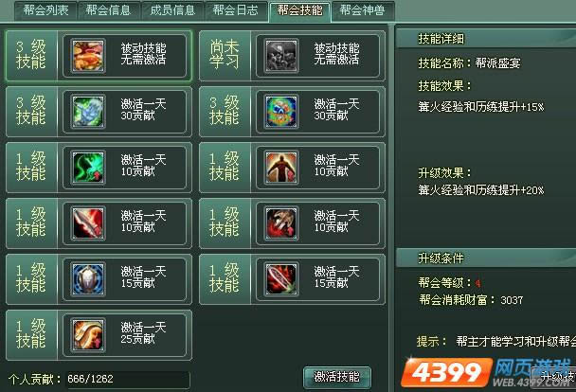The height and width of the screenshot is (392, 576).
Task: Select the green serpent skill icon
Action: pos(88,168)
